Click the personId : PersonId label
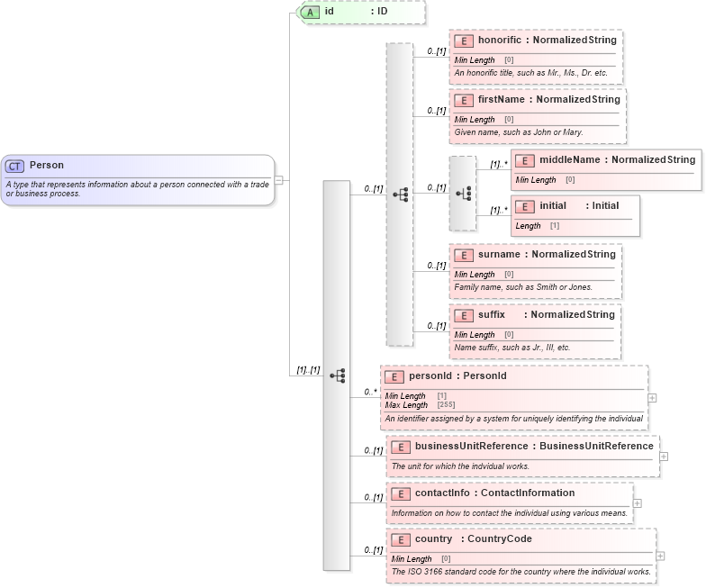 point(457,376)
